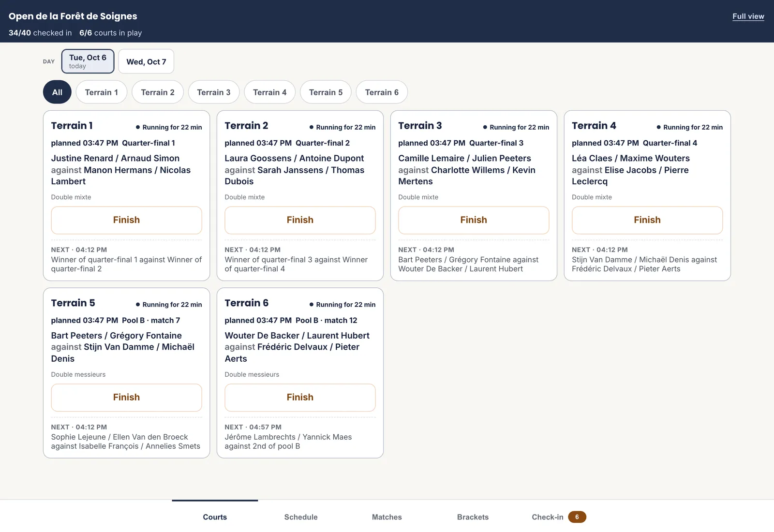Click the Terrain 3 card title

coord(420,126)
